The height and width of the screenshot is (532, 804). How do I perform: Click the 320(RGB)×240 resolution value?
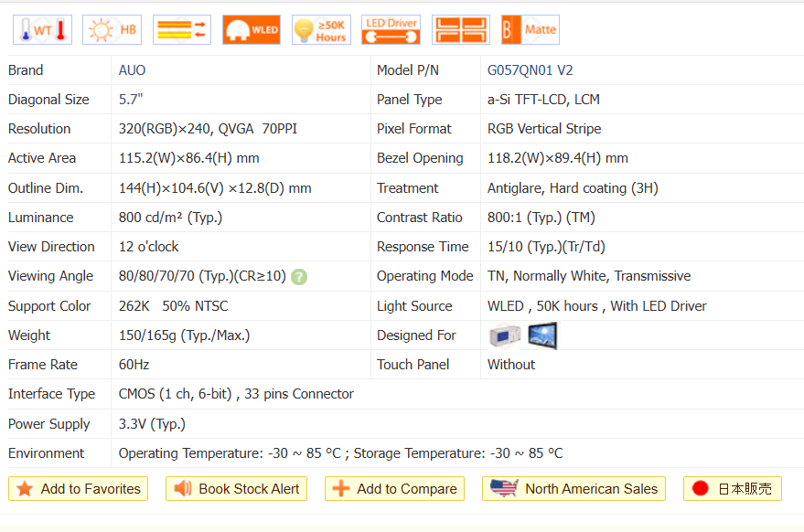click(x=166, y=129)
